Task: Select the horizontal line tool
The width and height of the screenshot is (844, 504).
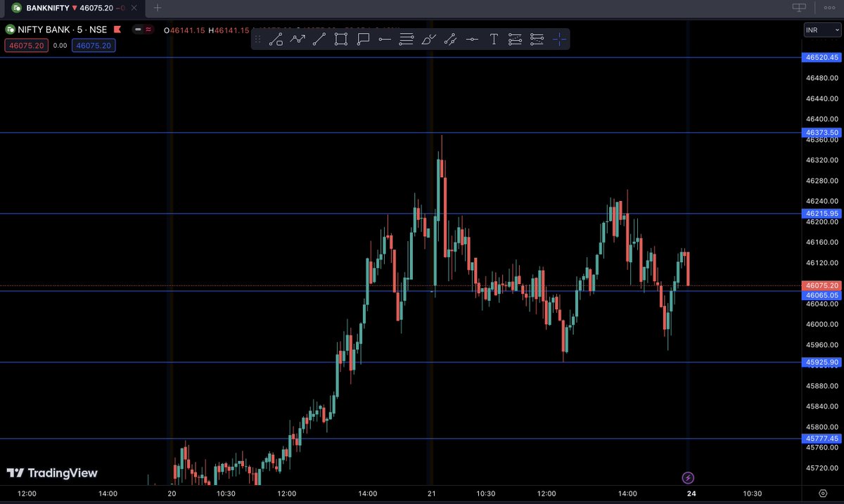Action: [x=472, y=39]
